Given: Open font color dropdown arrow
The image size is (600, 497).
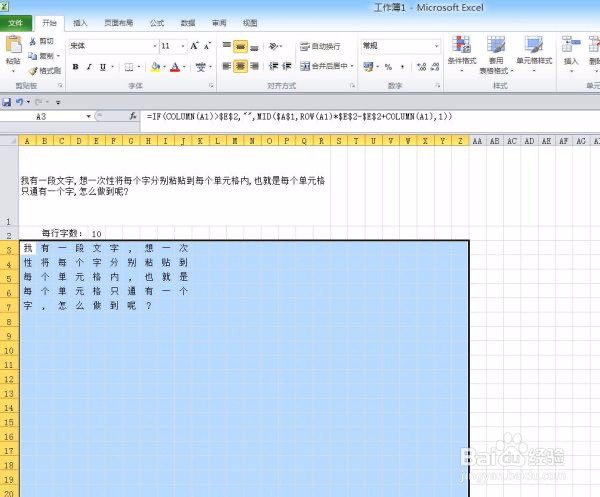Looking at the screenshot, I should pos(184,67).
